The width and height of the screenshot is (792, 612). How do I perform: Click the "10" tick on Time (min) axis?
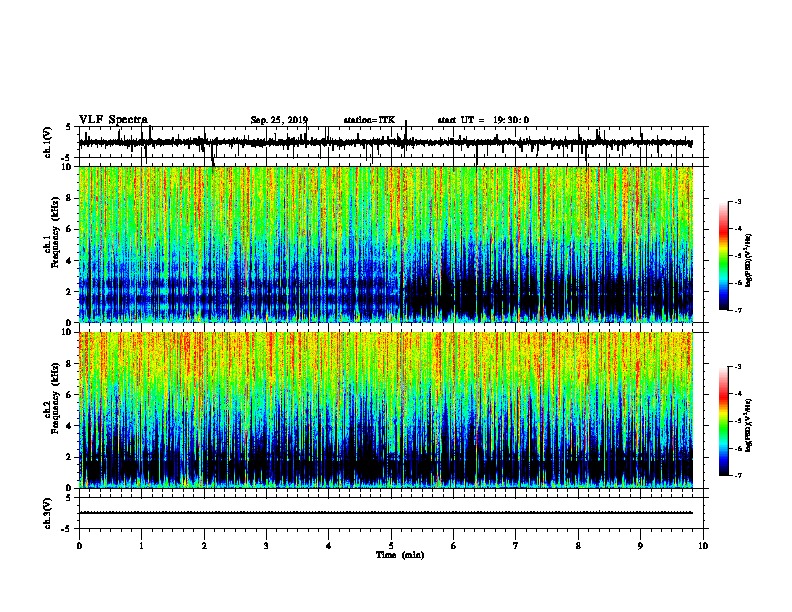coord(703,546)
